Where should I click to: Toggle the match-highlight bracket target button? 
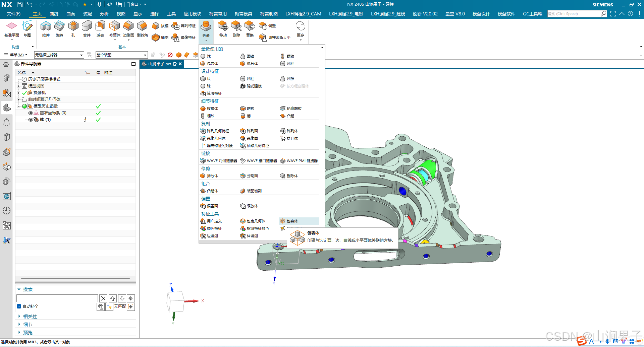(131, 306)
